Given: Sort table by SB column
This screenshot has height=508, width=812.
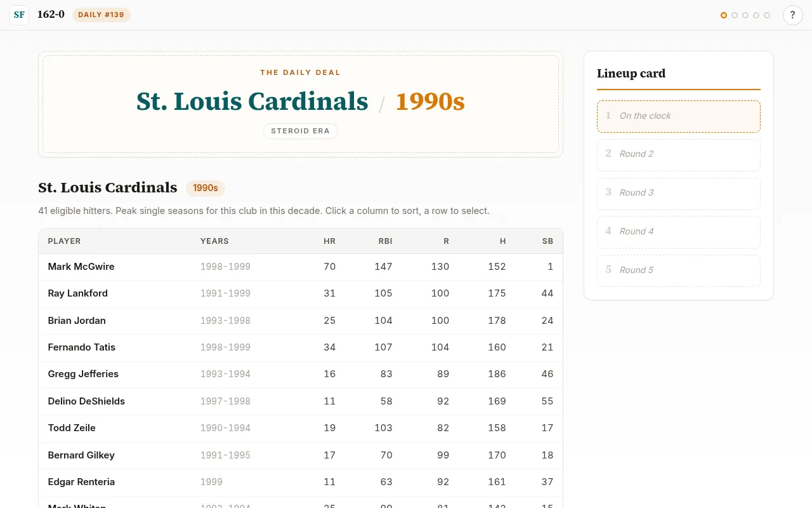Looking at the screenshot, I should tap(547, 241).
